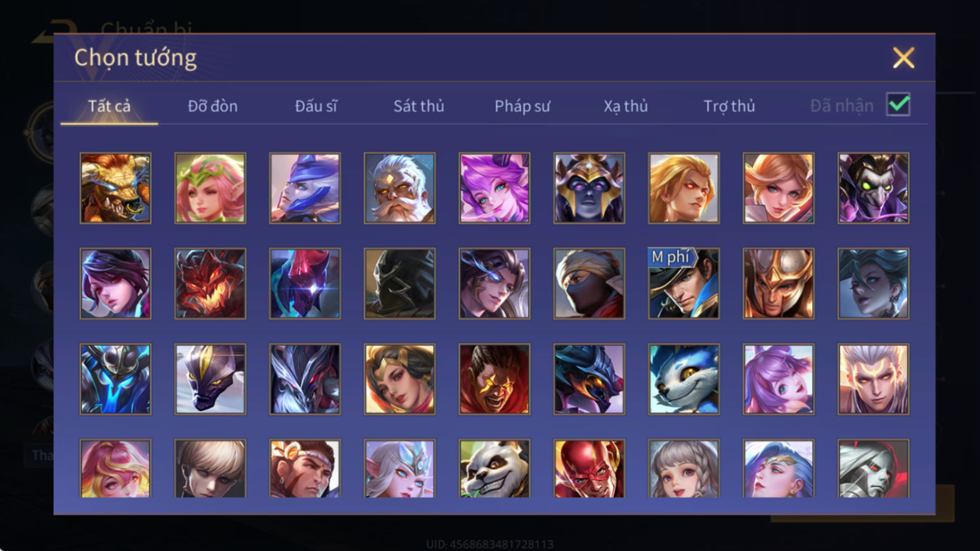
Task: Choose the masked ninja with turban
Action: tap(589, 284)
